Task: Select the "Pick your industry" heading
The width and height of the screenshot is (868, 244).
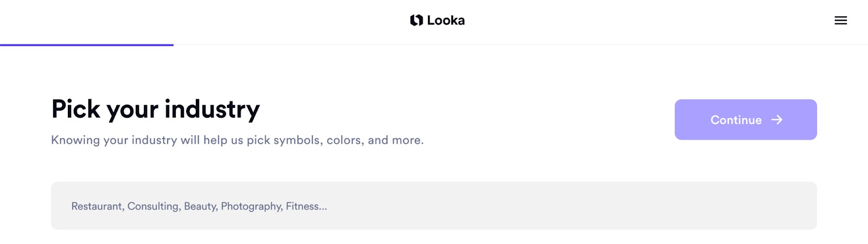Action: tap(156, 109)
